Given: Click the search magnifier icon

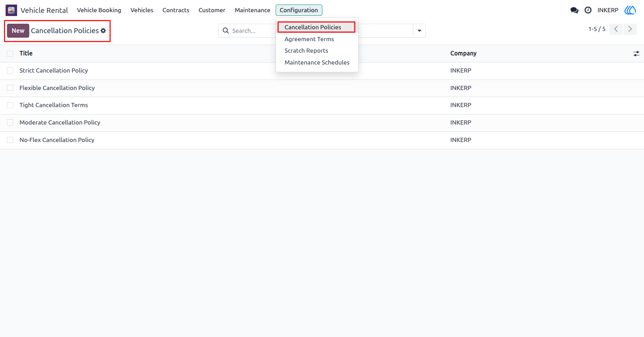Looking at the screenshot, I should pos(226,31).
